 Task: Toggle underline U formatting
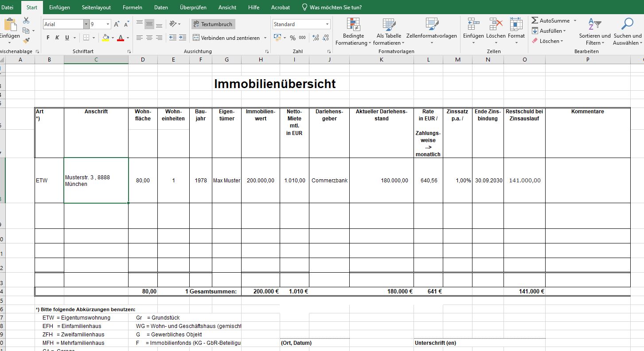[67, 38]
